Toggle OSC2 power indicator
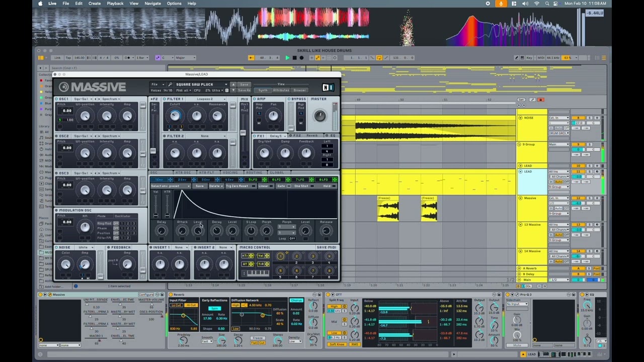 [56, 136]
